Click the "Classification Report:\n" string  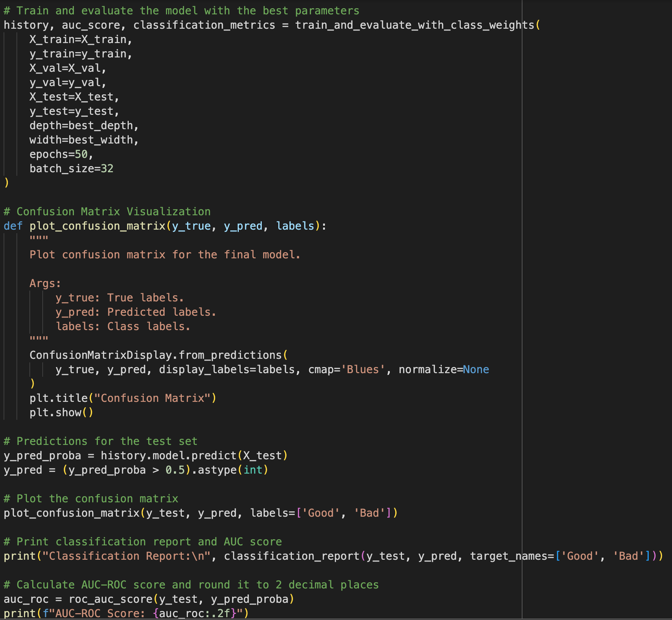(127, 556)
